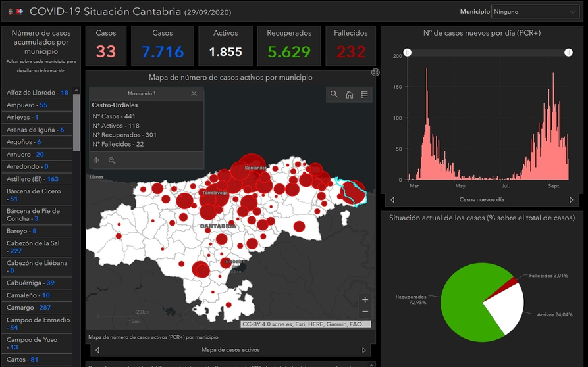Go to the previous map view arrow

(97, 350)
